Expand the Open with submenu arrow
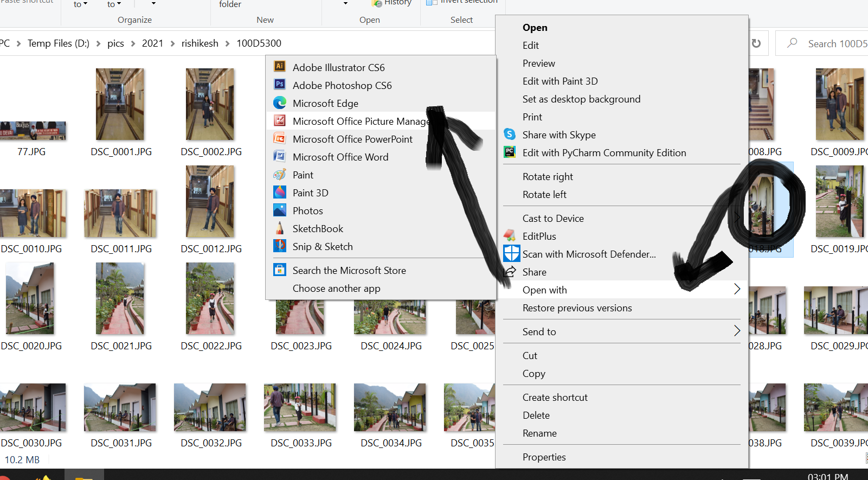This screenshot has width=868, height=480. 737,289
